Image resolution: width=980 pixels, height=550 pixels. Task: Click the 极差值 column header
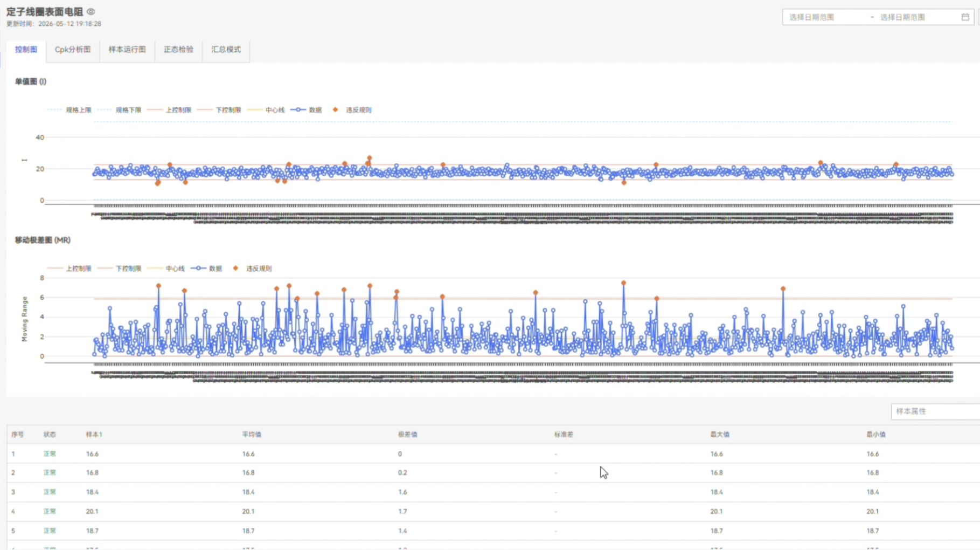(408, 435)
